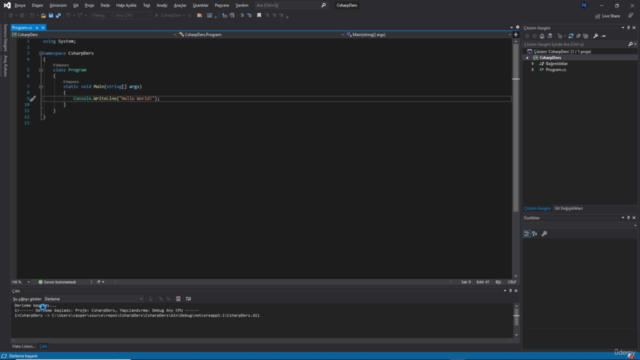
Task: Click the Categorized icon in Özellikler panel
Action: click(x=527, y=234)
